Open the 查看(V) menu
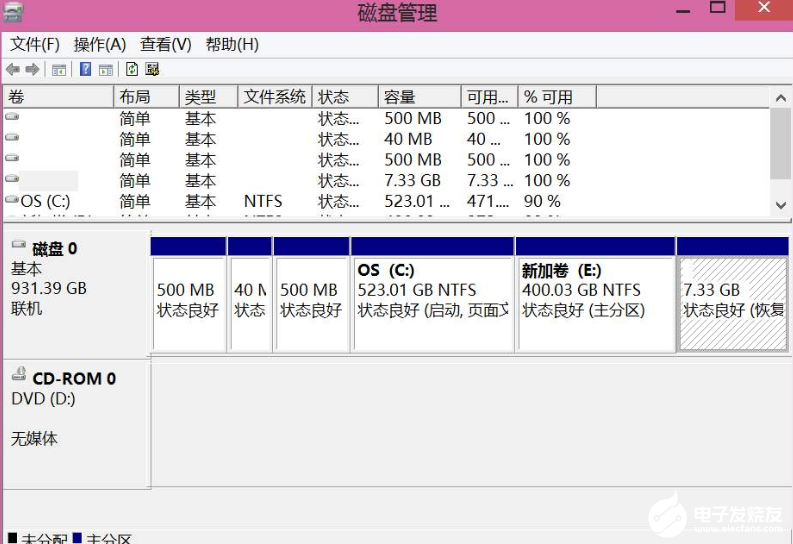This screenshot has height=544, width=793. pos(166,44)
